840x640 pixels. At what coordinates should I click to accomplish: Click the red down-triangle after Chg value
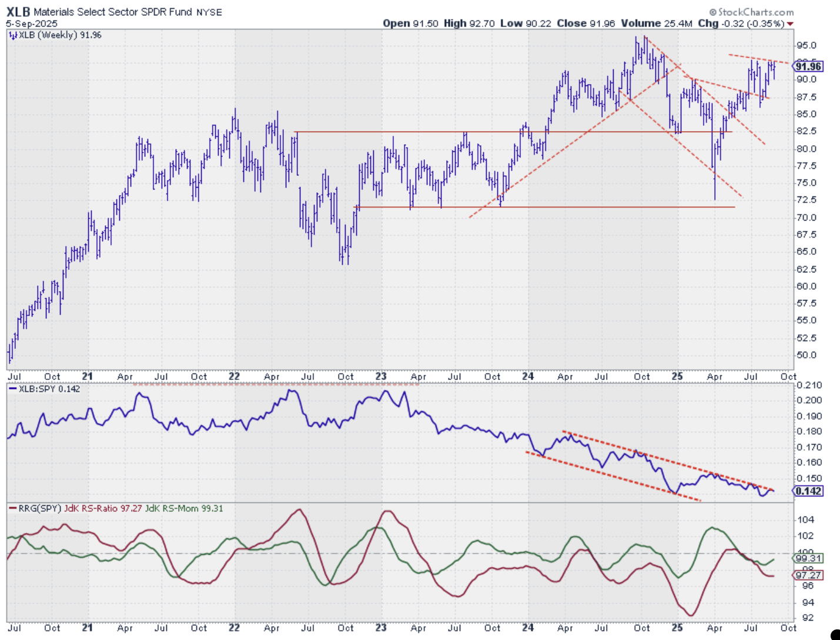coord(790,24)
